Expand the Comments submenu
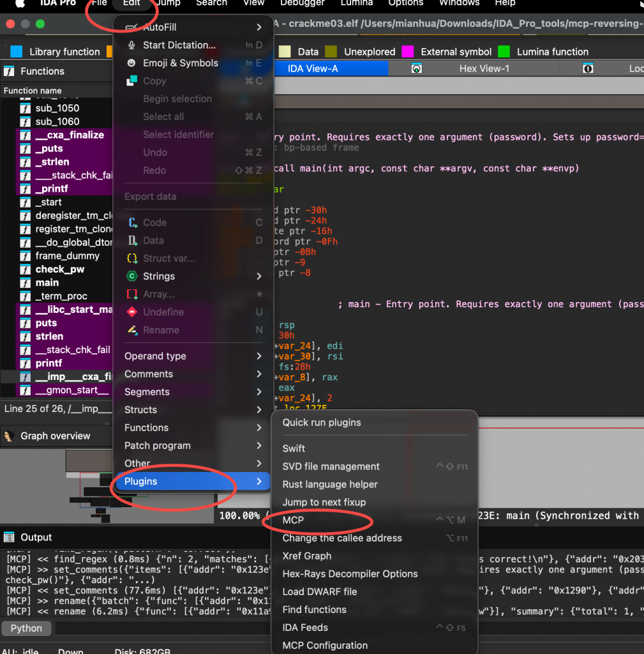This screenshot has width=644, height=654. [193, 374]
